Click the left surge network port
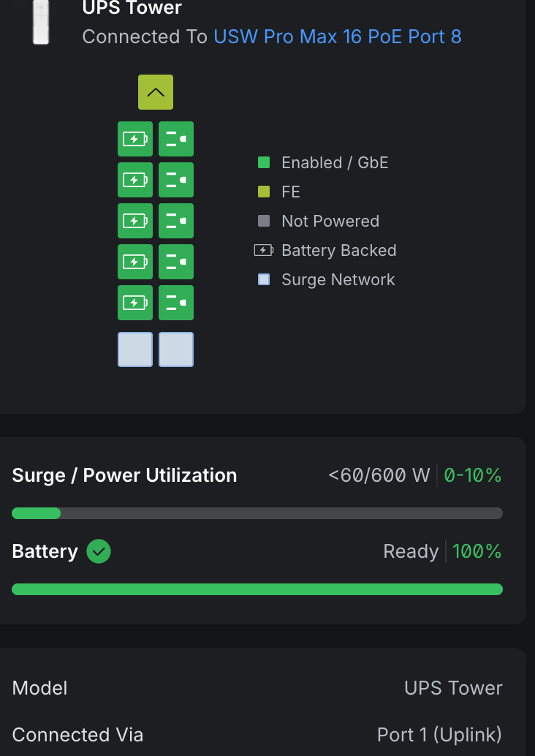Screen dimensions: 535x756 click(135, 349)
